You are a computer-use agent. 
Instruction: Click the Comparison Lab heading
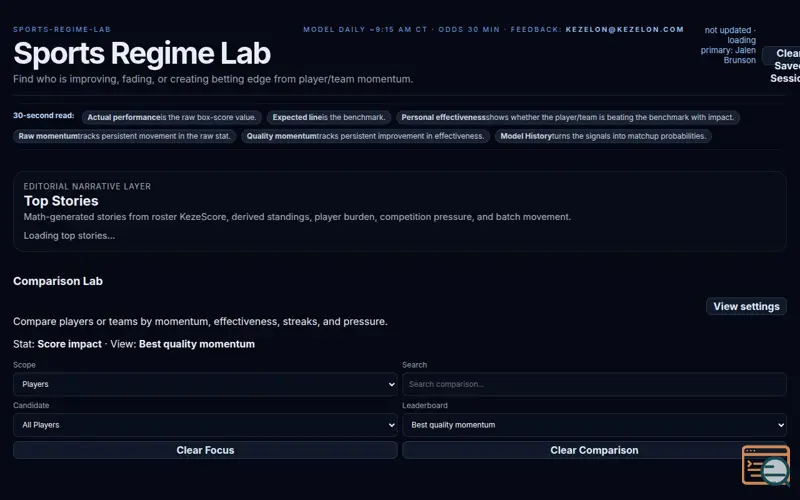point(58,281)
